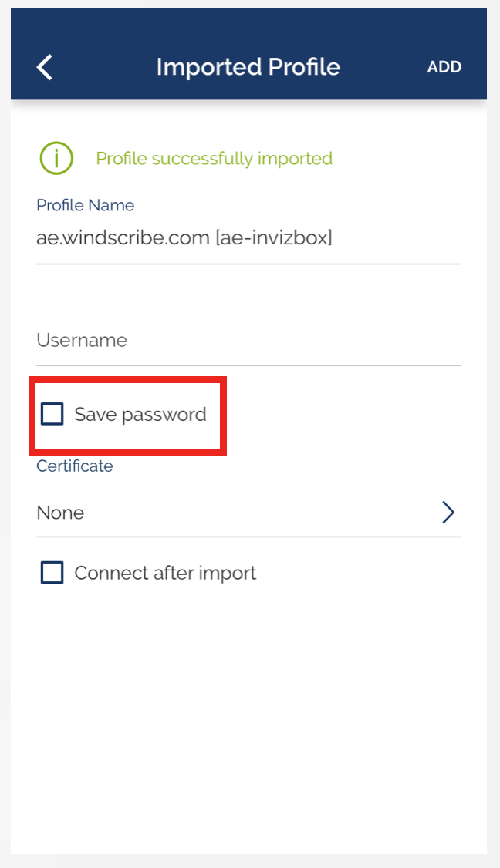Screen dimensions: 500x868
Task: Click "Profile successfully imported" status message
Action: click(x=214, y=159)
